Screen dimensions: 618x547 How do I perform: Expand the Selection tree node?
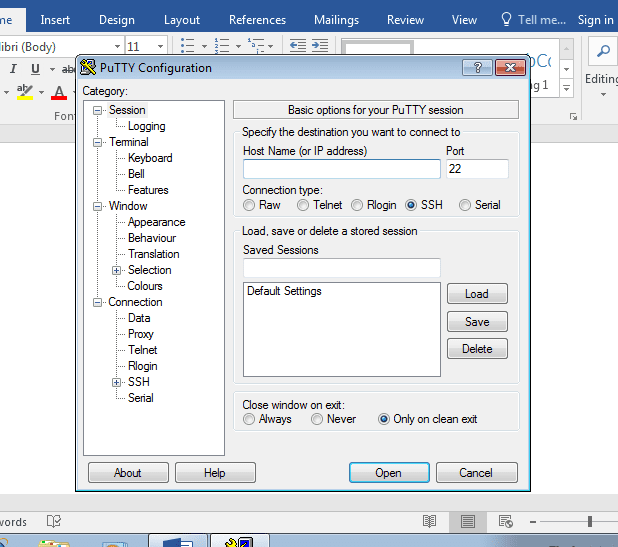[116, 270]
